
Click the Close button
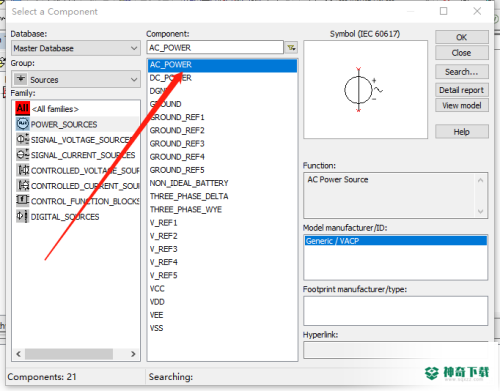(462, 53)
